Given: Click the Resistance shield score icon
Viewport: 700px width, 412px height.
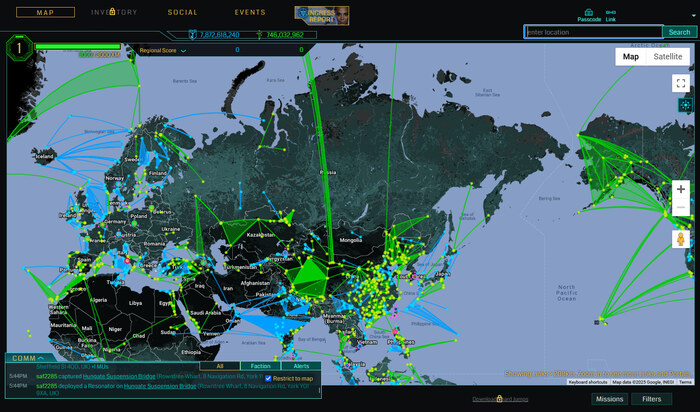Looking at the screenshot, I should coord(192,34).
